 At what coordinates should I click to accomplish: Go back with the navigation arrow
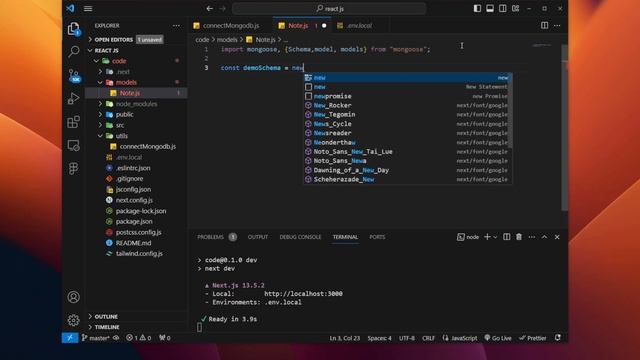[209, 8]
